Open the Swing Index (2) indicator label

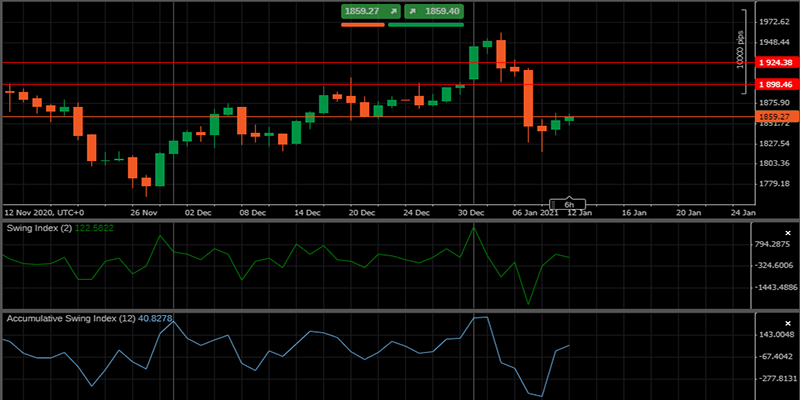point(39,229)
